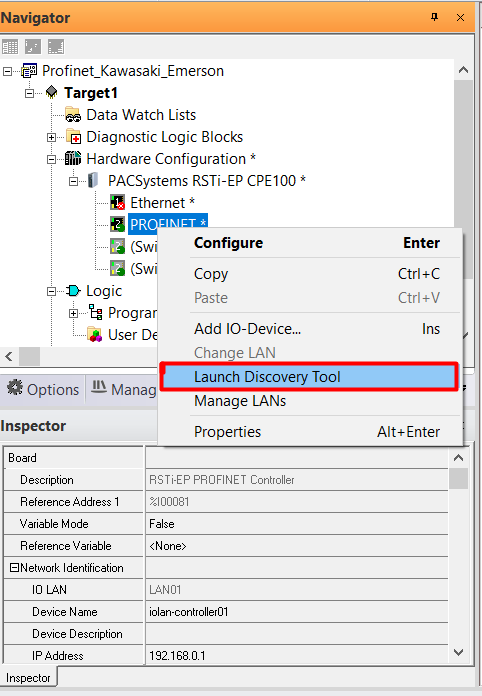Click the first Navigator toolbar grid icon
The image size is (482, 696).
click(10, 47)
